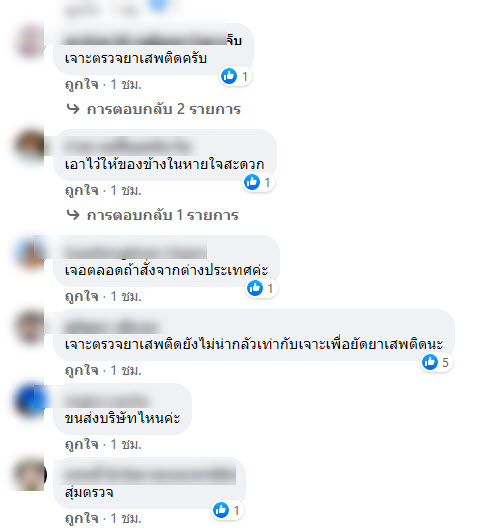Open timestamp 1 ชม. under the 5-likes comment
The height and width of the screenshot is (530, 489).
point(126,370)
